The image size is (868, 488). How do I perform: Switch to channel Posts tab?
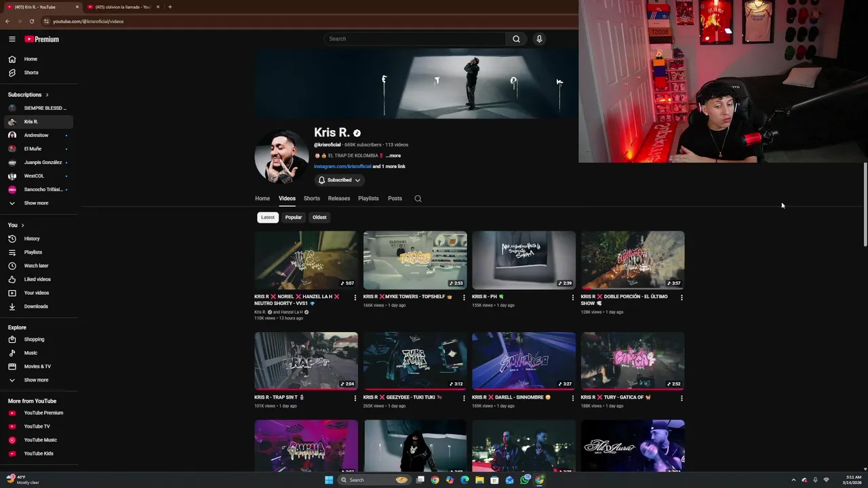(395, 199)
